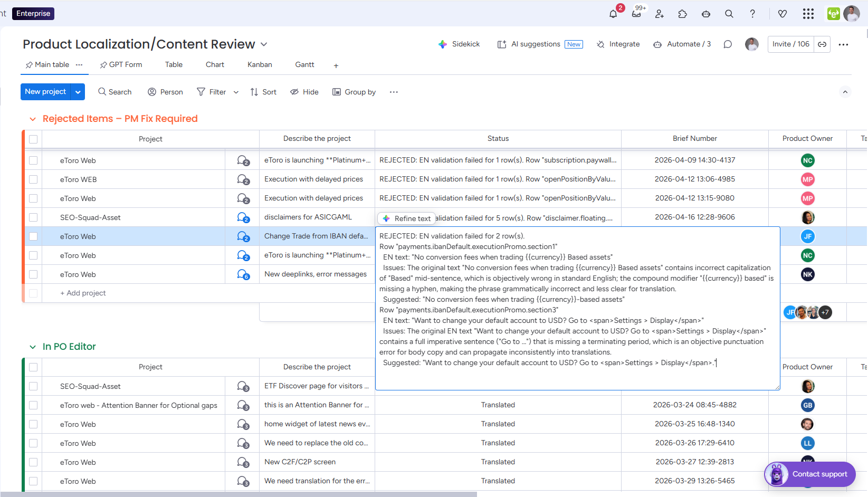Open Automate / 3 panel
The height and width of the screenshot is (497, 868).
point(682,44)
